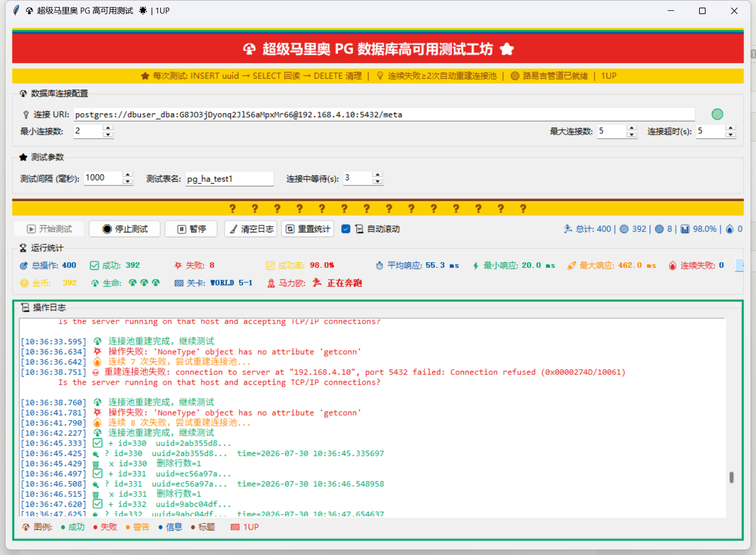Screen dimensions: 756x555
Task: Click the log line timestamped 10:36:45.333
Action: (126, 443)
